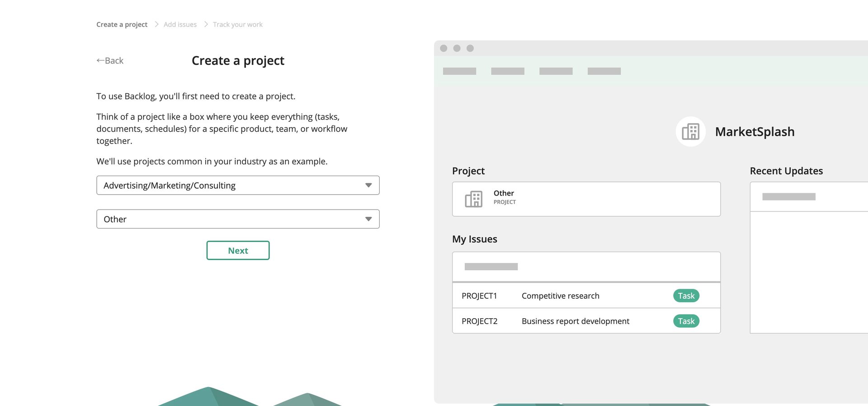Click the Other project building icon

[x=473, y=199]
